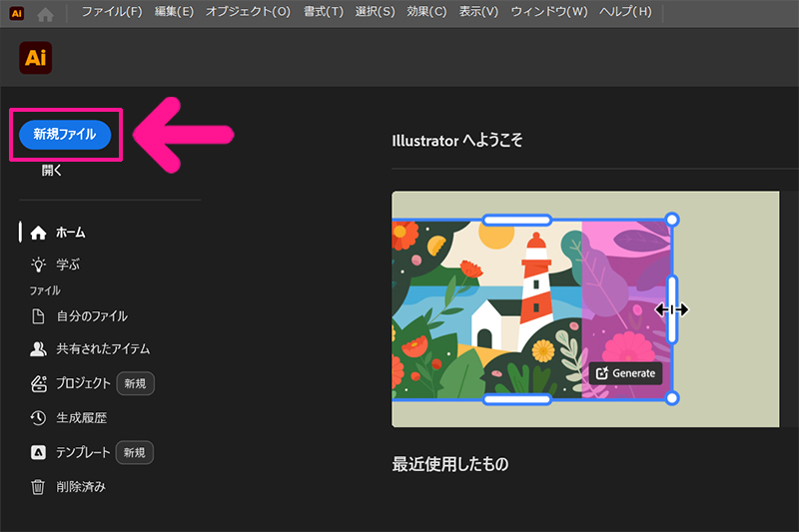The image size is (799, 532).
Task: Open the ファイル(F) menu
Action: (112, 12)
